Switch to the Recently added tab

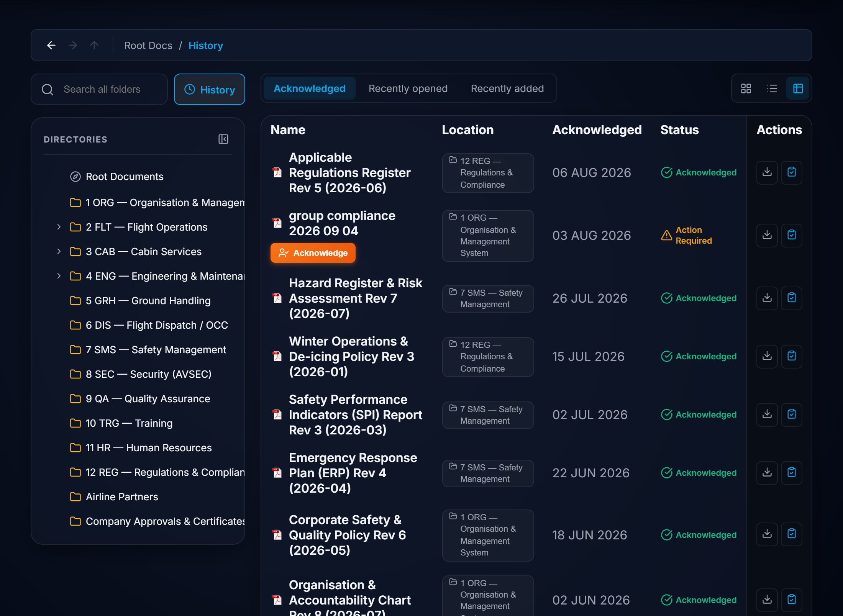point(507,88)
